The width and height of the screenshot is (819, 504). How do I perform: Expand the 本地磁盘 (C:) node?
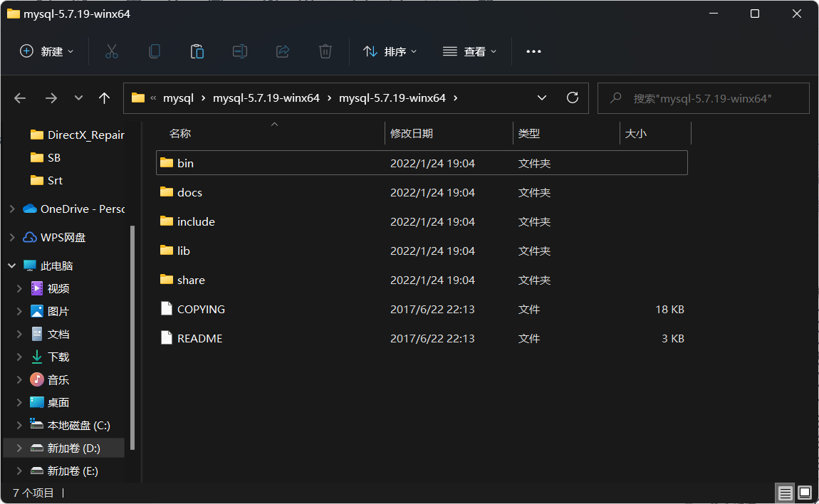19,425
